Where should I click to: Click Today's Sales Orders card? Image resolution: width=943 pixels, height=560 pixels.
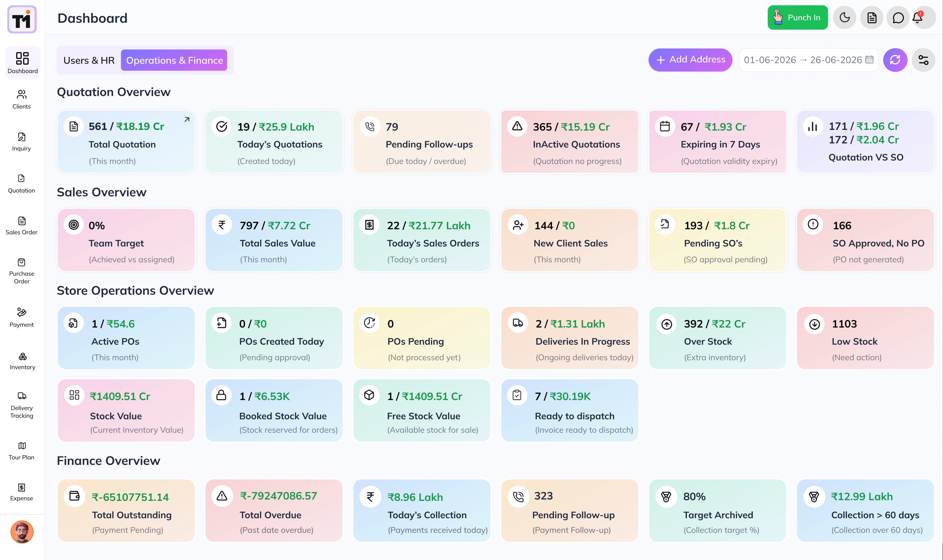point(422,240)
